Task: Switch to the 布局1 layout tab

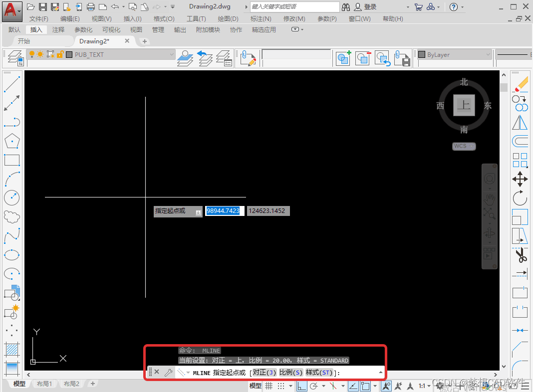Action: pyautogui.click(x=44, y=384)
